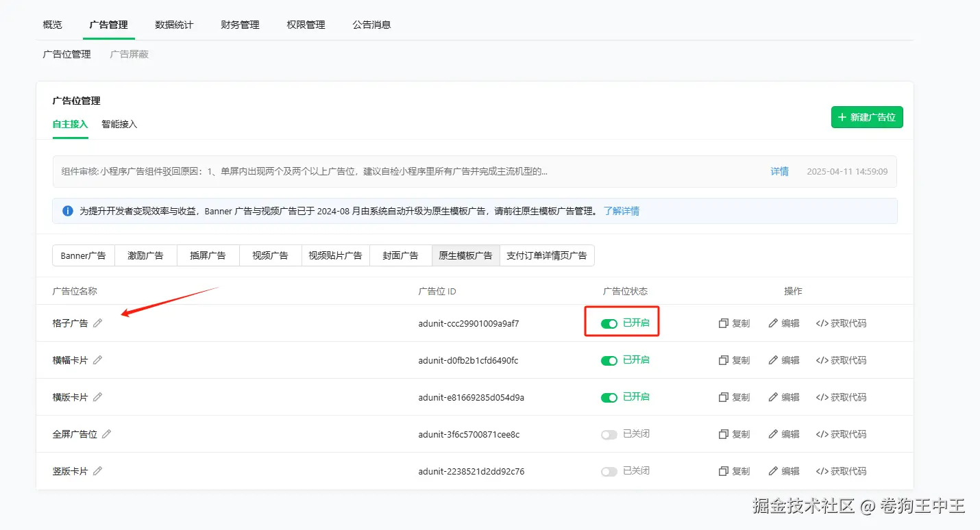This screenshot has height=530, width=980.
Task: Rename 格子广告 via its pencil icon
Action: 98,323
